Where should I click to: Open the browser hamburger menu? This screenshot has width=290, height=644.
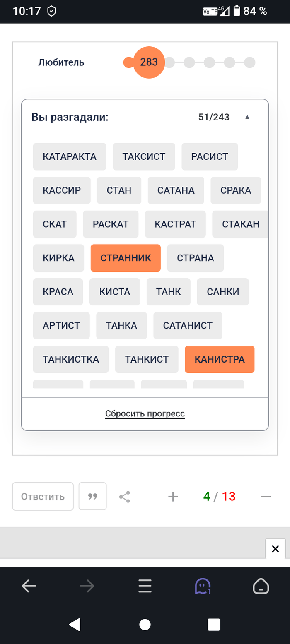145,586
